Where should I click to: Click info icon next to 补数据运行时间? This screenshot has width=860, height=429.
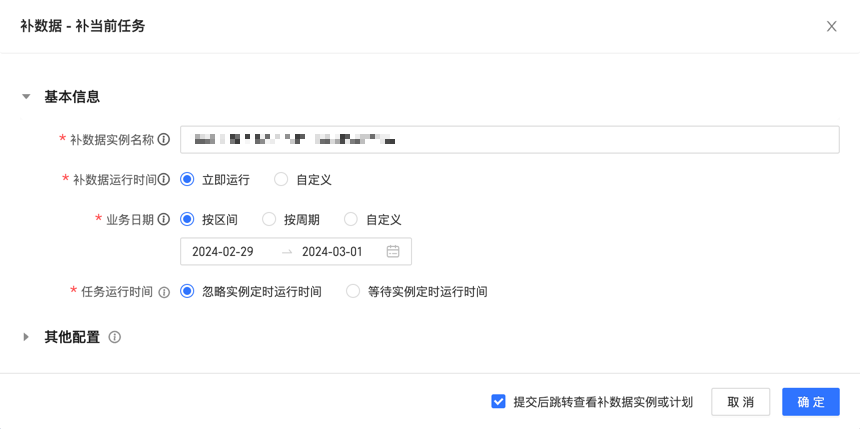pyautogui.click(x=163, y=179)
